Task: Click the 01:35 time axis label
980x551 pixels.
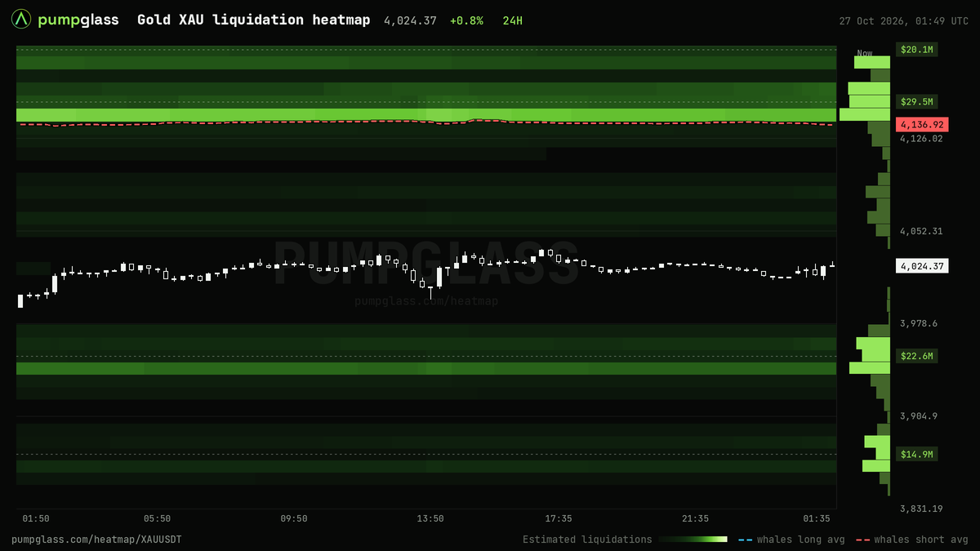Action: (x=817, y=518)
